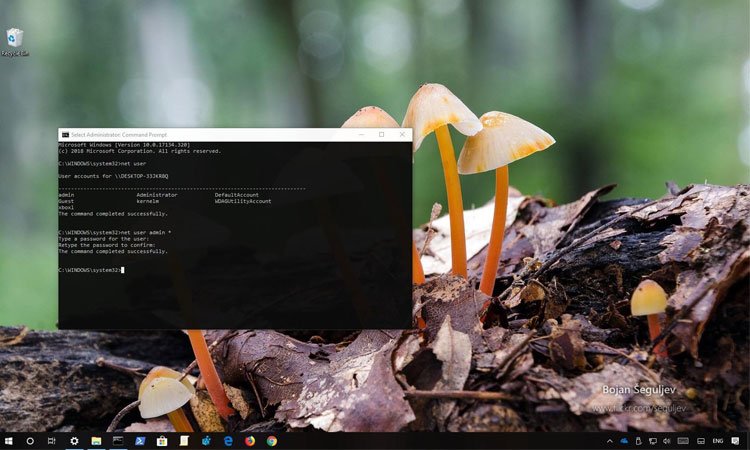Open File Explorer from the taskbar
Screen dimensions: 750x450
point(96,441)
